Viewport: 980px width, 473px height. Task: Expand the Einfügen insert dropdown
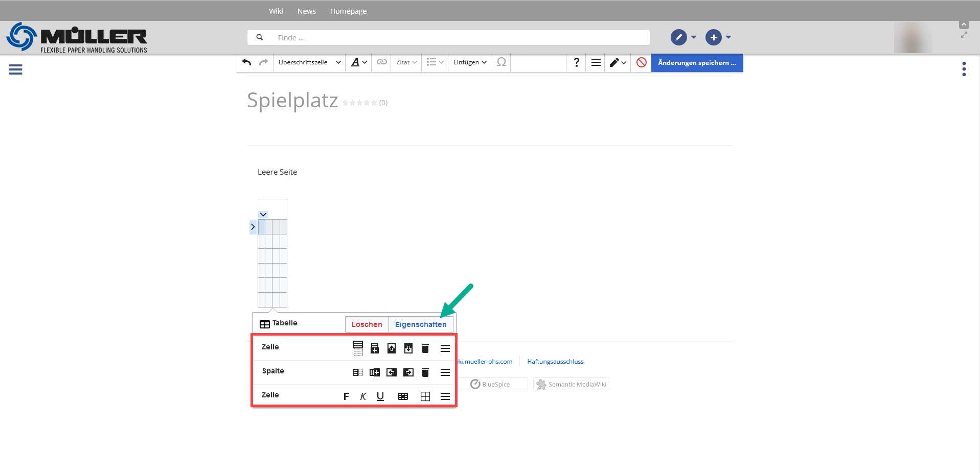pos(469,62)
